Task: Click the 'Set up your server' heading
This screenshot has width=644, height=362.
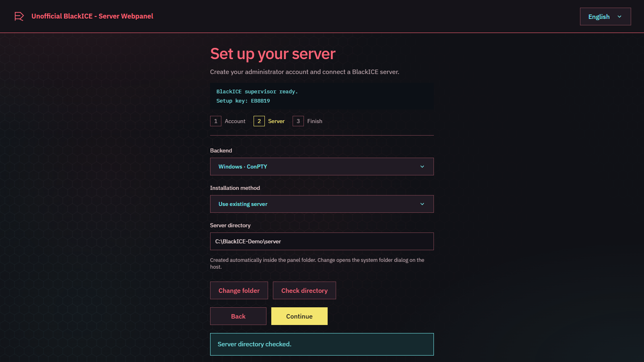Action: (x=272, y=54)
